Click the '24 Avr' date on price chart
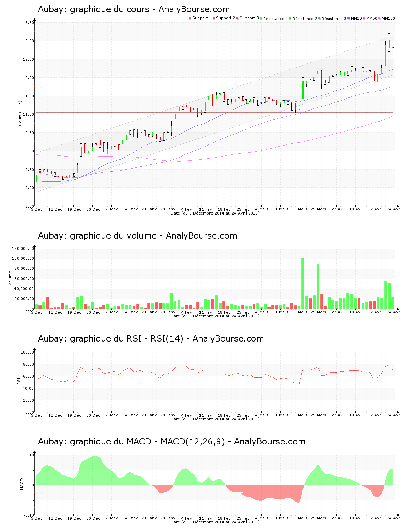This screenshot has width=412, height=532. coord(393,209)
